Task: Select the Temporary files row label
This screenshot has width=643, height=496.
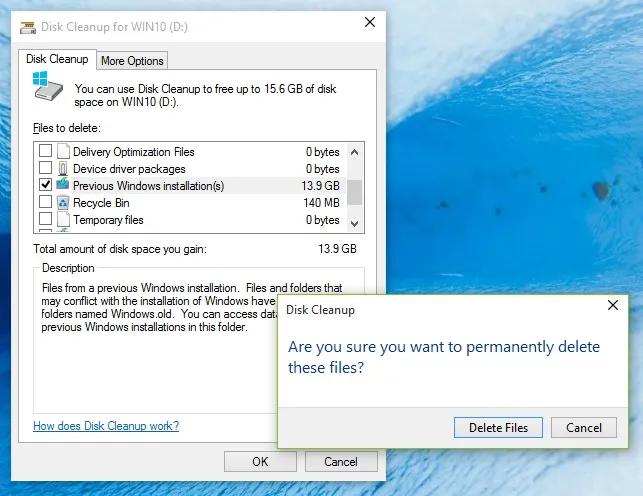Action: 108,220
